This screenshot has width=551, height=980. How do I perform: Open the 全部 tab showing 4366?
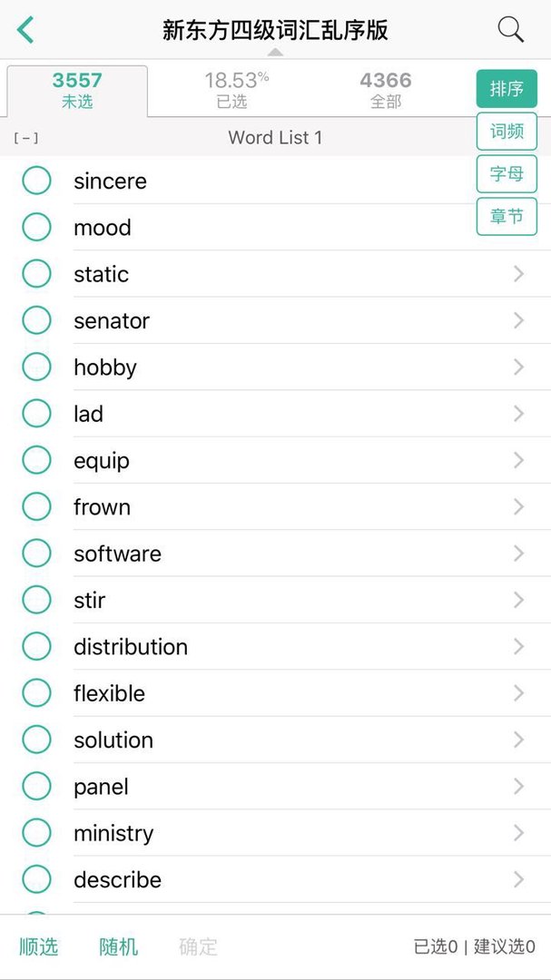click(x=386, y=91)
